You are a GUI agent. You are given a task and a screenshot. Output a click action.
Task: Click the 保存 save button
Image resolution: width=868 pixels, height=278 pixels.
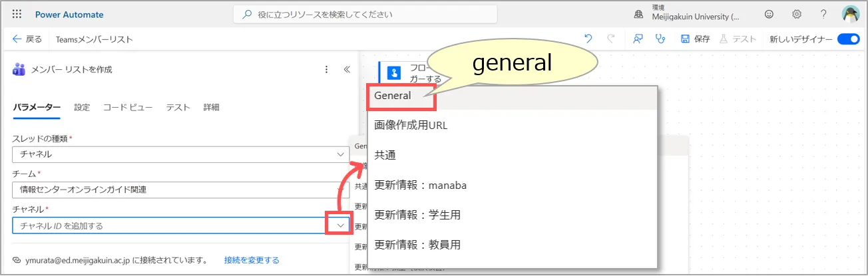tap(695, 39)
